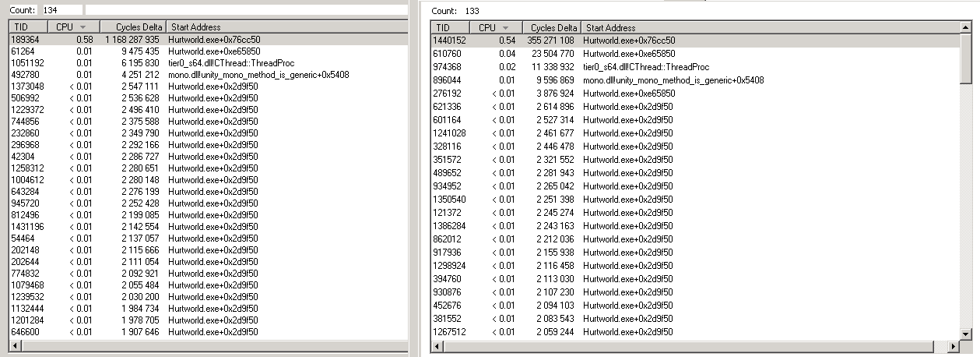The image size is (980, 357).
Task: Select thread 930876 row
Action: coord(694,292)
